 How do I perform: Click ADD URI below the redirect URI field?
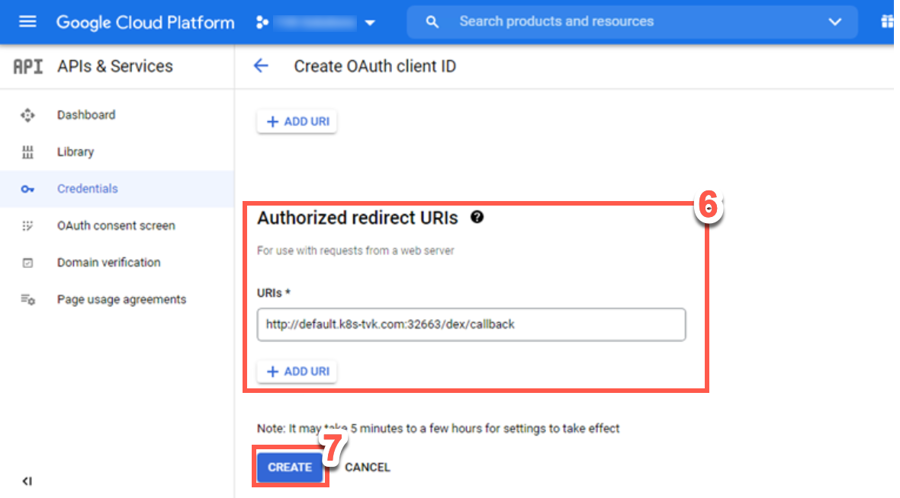coord(297,371)
